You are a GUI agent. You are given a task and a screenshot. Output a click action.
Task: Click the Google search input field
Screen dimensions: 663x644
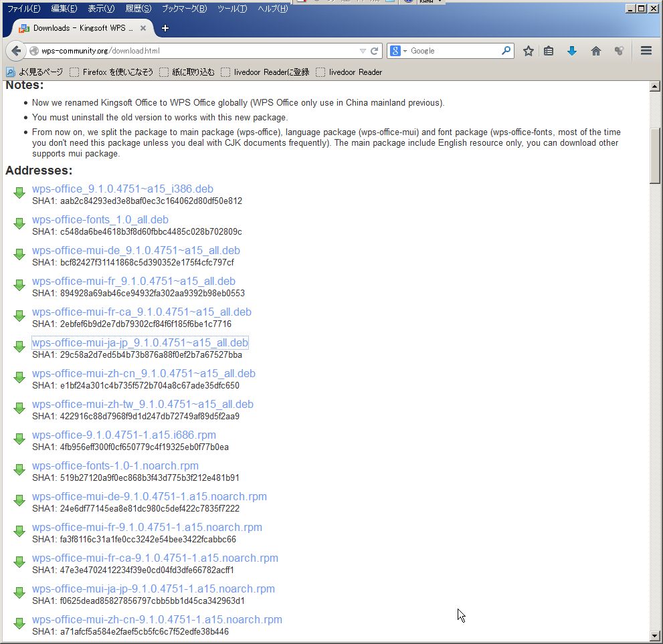coord(454,51)
